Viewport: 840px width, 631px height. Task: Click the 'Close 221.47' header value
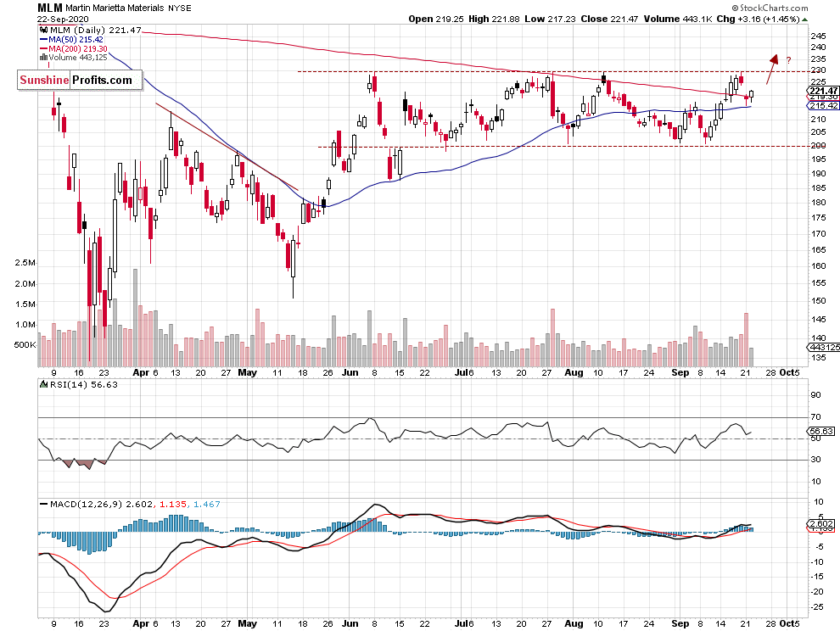click(x=610, y=19)
